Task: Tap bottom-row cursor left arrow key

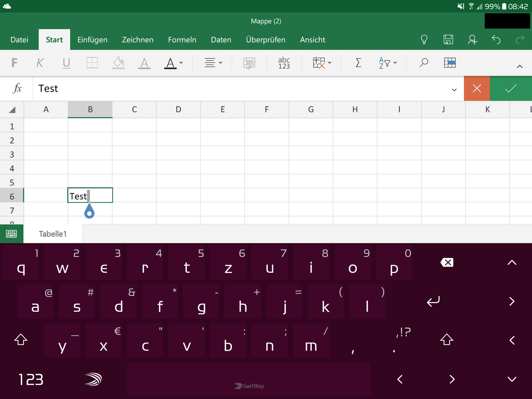Action: pyautogui.click(x=400, y=379)
